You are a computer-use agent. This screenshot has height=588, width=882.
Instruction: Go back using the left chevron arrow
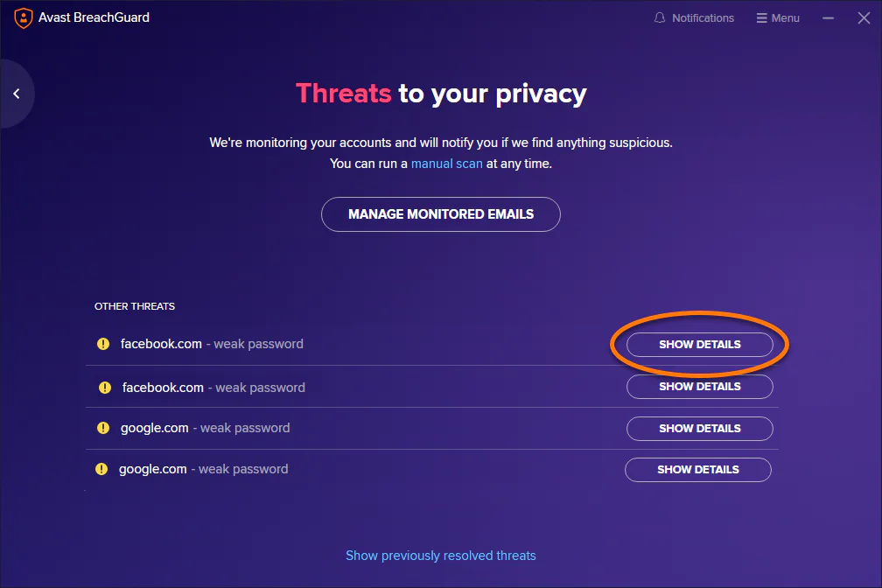[17, 94]
